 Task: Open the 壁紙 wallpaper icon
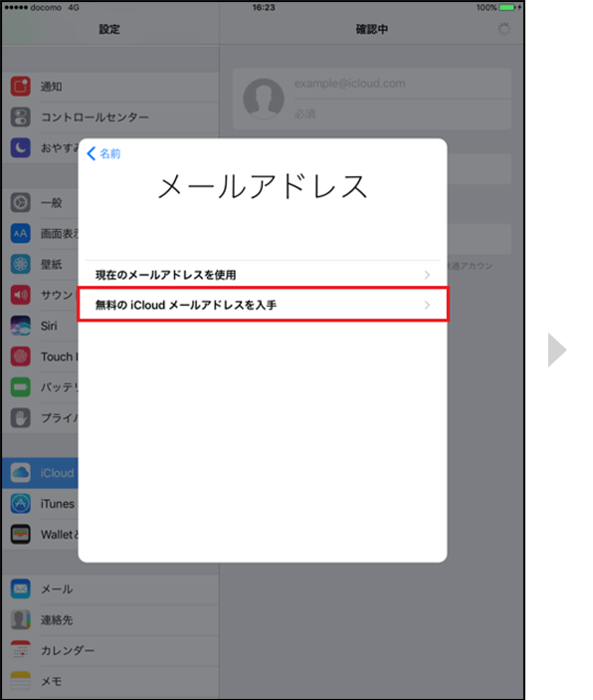point(21,264)
